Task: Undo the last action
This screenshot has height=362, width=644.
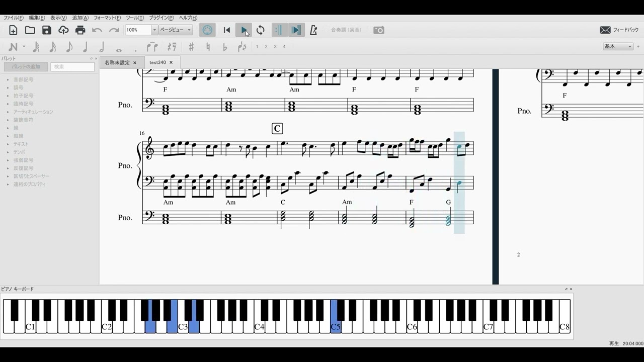Action: coord(97,30)
